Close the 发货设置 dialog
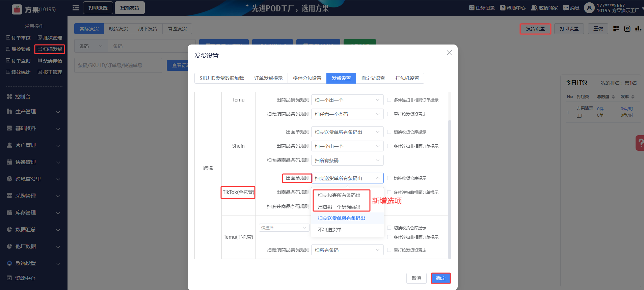644x290 pixels. [449, 53]
